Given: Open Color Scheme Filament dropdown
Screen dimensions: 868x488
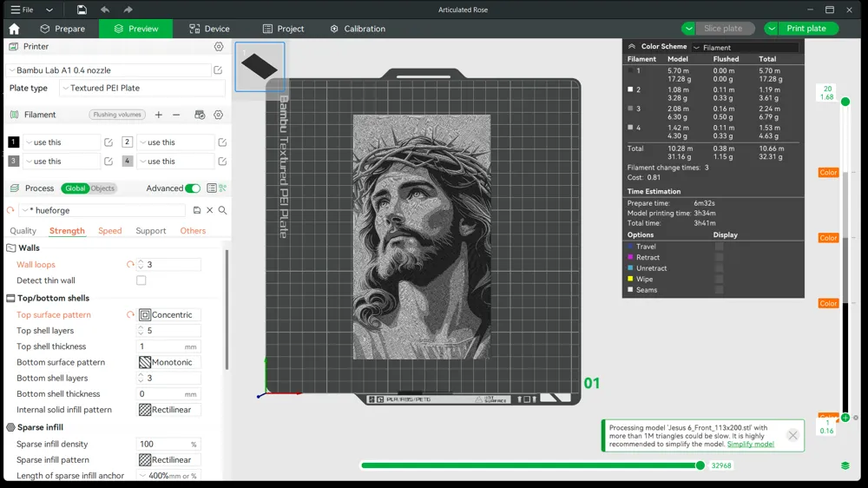Looking at the screenshot, I should 745,48.
